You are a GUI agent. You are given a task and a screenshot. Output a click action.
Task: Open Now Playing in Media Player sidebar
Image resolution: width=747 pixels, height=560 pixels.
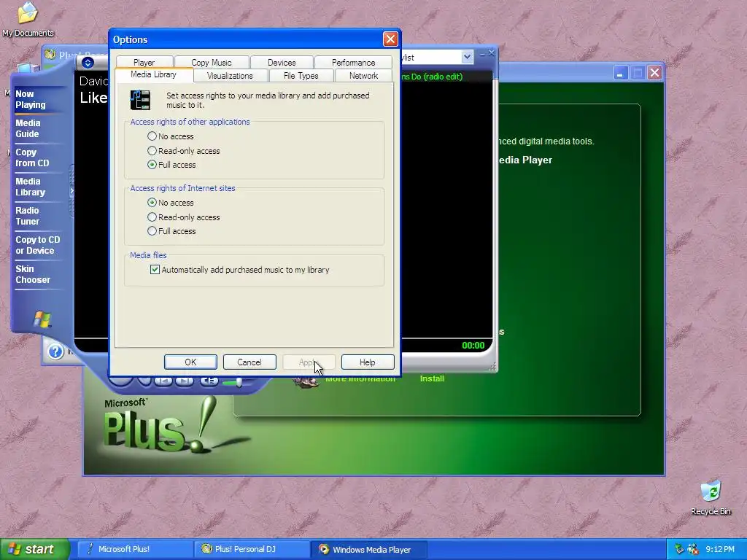pos(31,99)
